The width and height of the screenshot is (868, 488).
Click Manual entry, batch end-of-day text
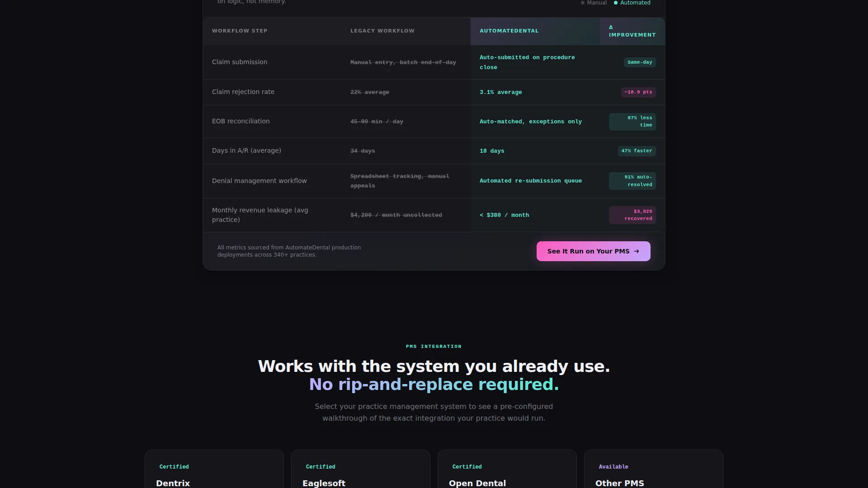point(403,62)
